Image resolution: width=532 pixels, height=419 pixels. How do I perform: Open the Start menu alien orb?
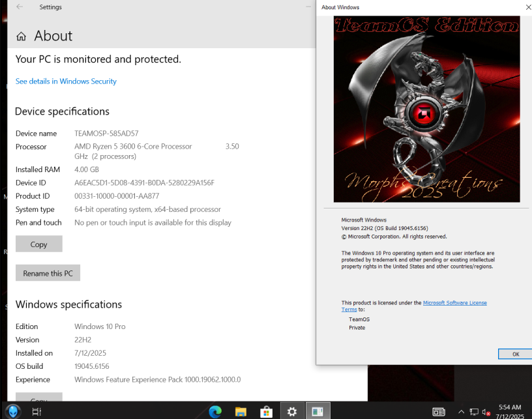(13, 412)
